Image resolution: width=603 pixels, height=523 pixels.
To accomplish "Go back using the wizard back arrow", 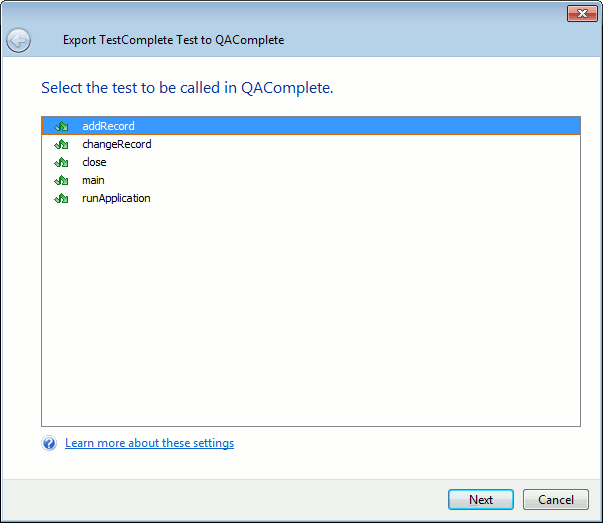I will click(x=19, y=40).
